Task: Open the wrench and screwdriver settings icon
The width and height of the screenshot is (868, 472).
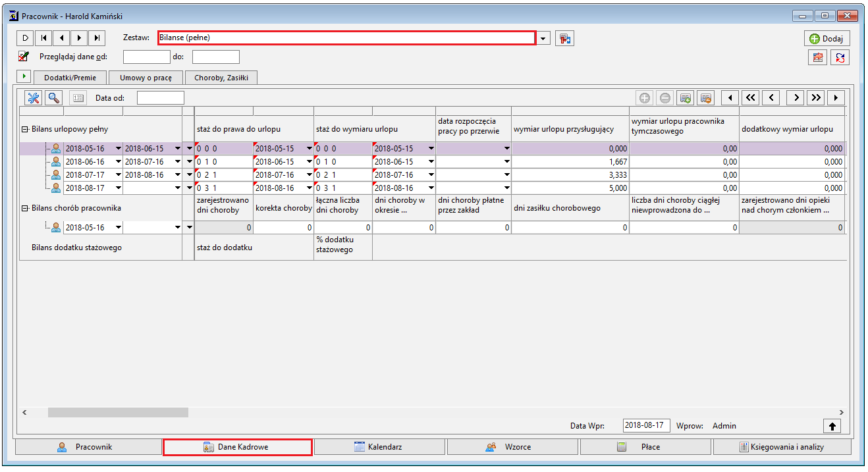Action: click(x=34, y=98)
